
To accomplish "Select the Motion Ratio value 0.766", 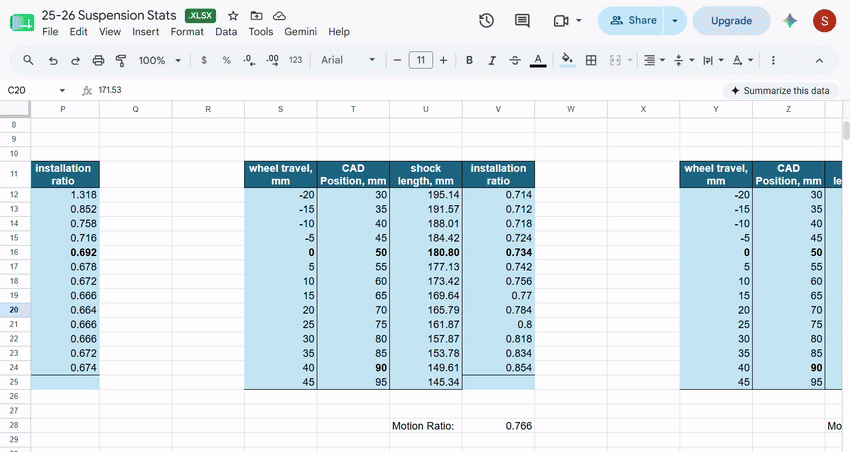I will point(498,425).
